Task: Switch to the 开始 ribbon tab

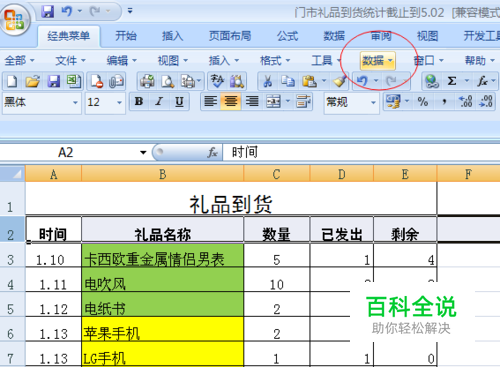Action: point(126,36)
